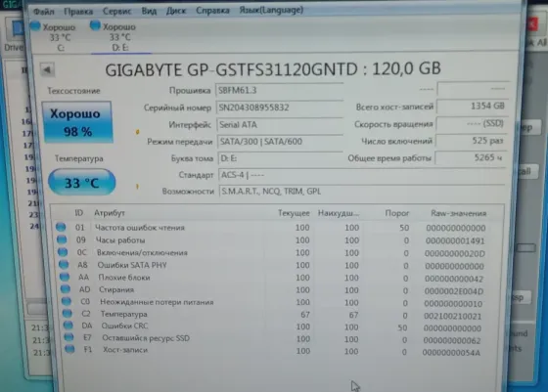The image size is (548, 392).
Task: Open the Правка menu
Action: 78,12
